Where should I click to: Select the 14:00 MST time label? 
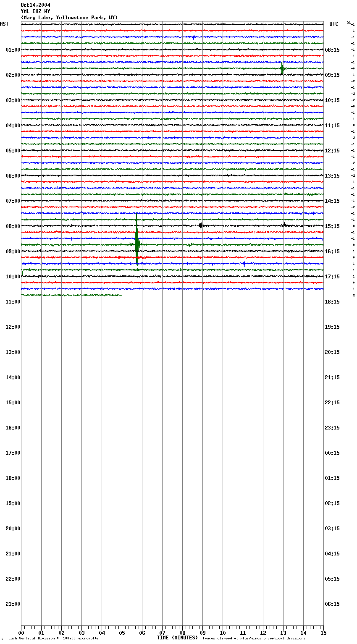(x=13, y=377)
